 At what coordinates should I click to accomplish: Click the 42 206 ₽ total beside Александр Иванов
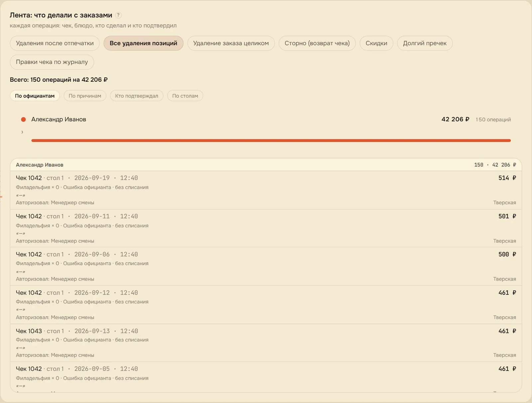click(455, 119)
